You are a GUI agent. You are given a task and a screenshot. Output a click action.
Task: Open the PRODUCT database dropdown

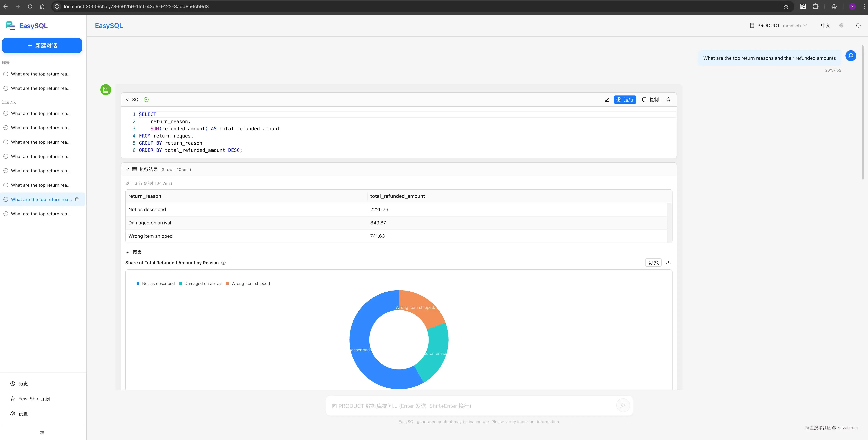coord(778,26)
